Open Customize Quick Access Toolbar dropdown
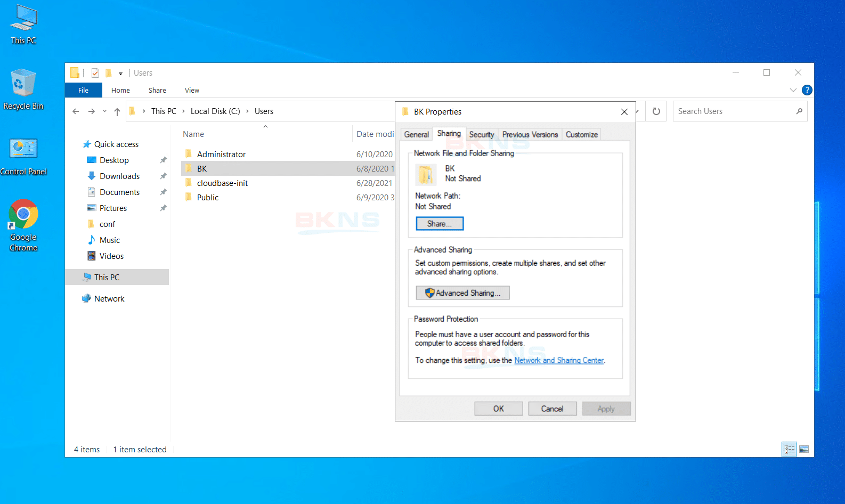The image size is (845, 504). coord(120,74)
